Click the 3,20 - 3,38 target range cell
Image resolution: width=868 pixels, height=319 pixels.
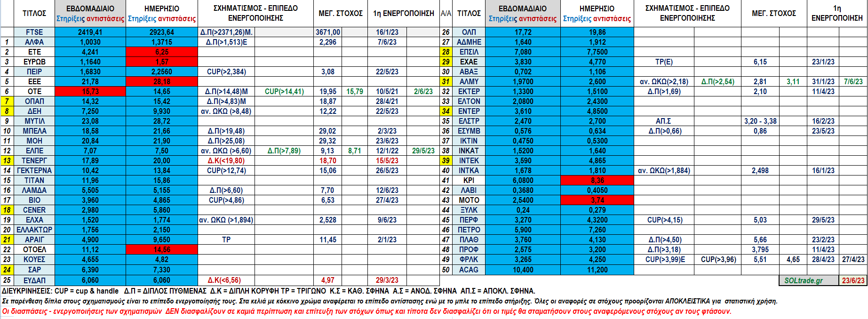coord(760,121)
